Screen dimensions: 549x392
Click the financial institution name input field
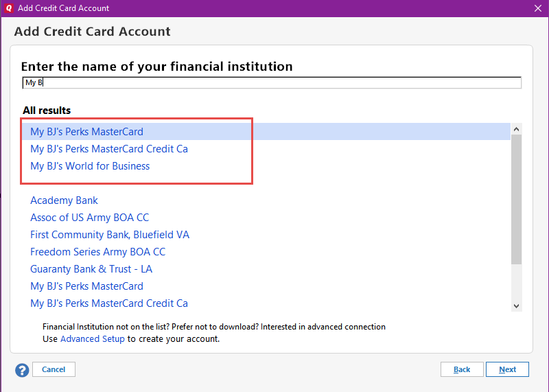pos(272,82)
